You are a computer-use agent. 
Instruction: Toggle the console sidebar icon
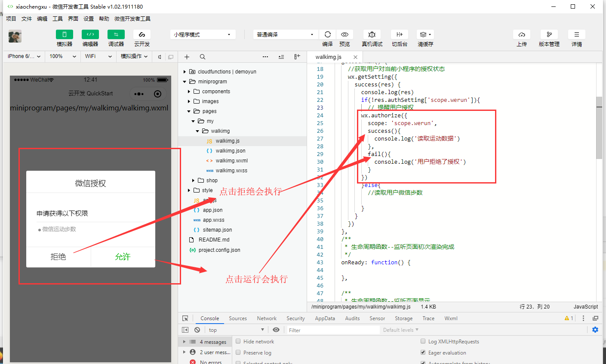[185, 330]
